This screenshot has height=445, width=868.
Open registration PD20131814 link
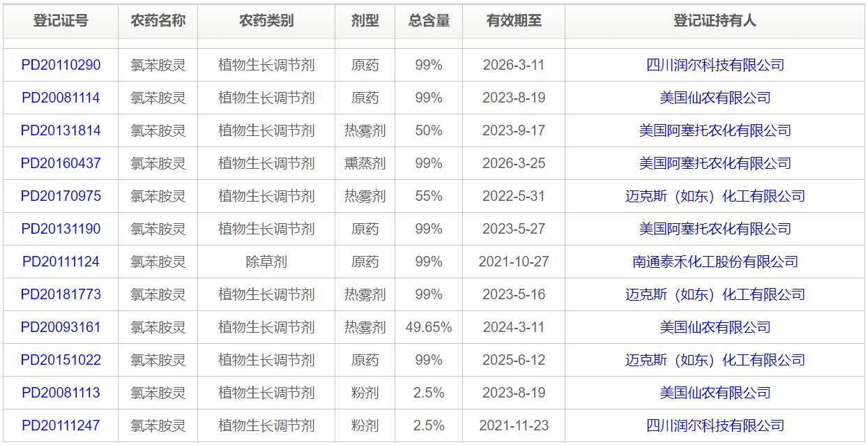point(61,130)
